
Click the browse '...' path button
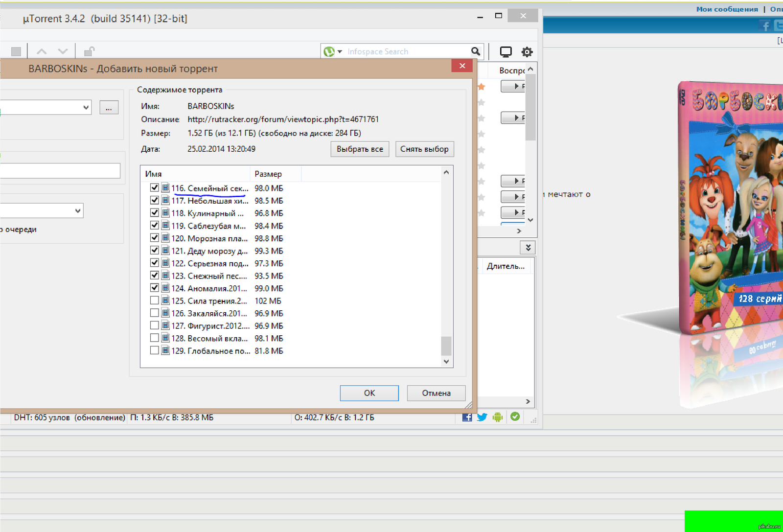[x=109, y=108]
